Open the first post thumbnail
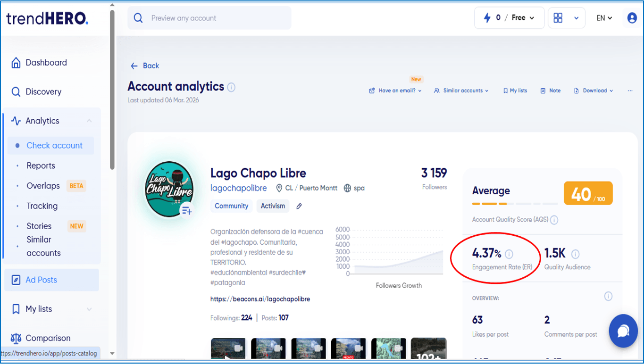Image resolution: width=644 pixels, height=364 pixels. 228,348
